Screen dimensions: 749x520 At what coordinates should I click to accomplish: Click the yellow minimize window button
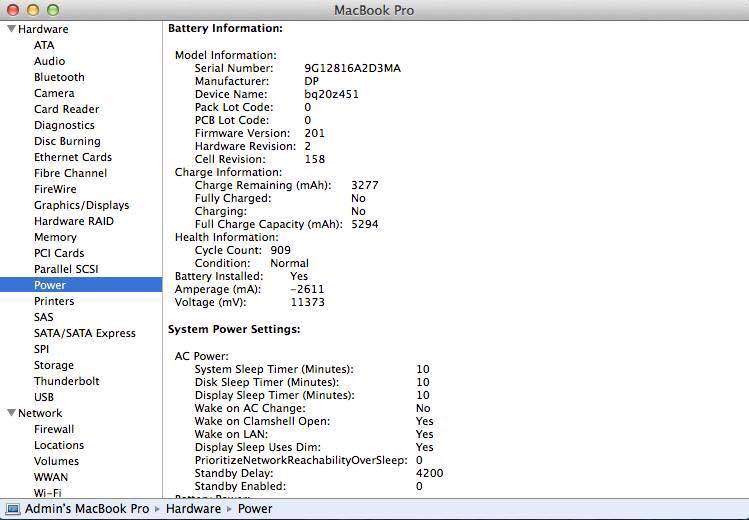[x=32, y=10]
